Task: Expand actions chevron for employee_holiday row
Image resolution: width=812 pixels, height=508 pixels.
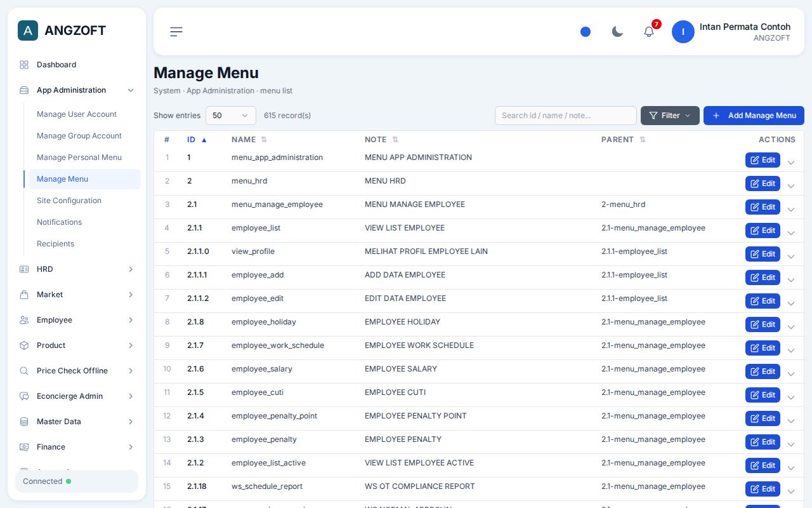Action: tap(791, 327)
